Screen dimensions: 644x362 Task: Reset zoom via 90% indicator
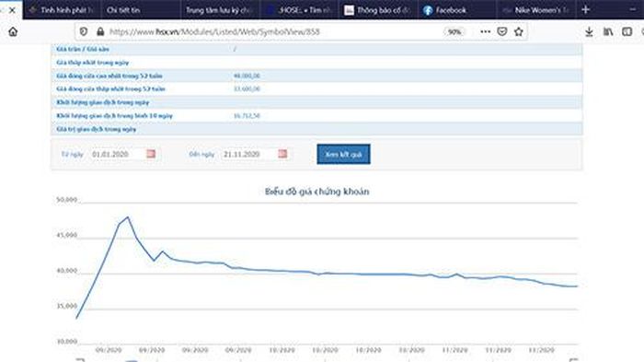click(x=454, y=31)
